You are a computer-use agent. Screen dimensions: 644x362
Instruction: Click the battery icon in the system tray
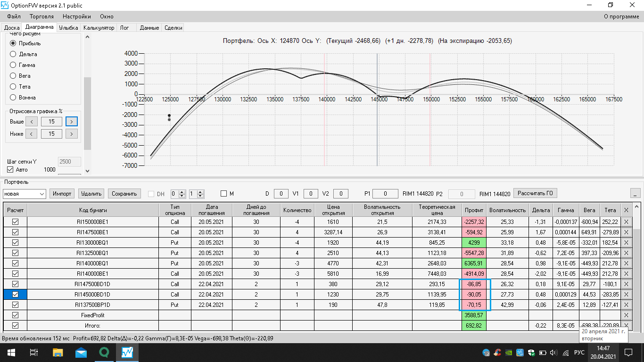tap(543, 353)
